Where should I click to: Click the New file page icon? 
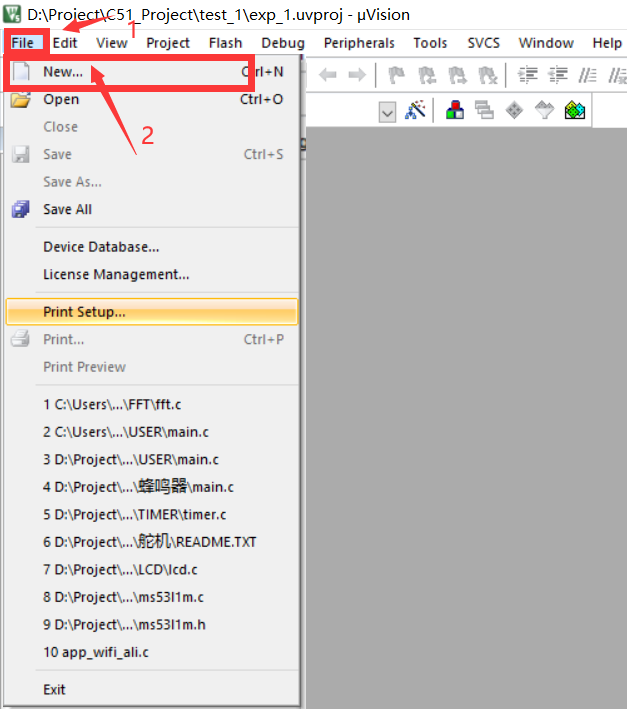click(x=21, y=71)
